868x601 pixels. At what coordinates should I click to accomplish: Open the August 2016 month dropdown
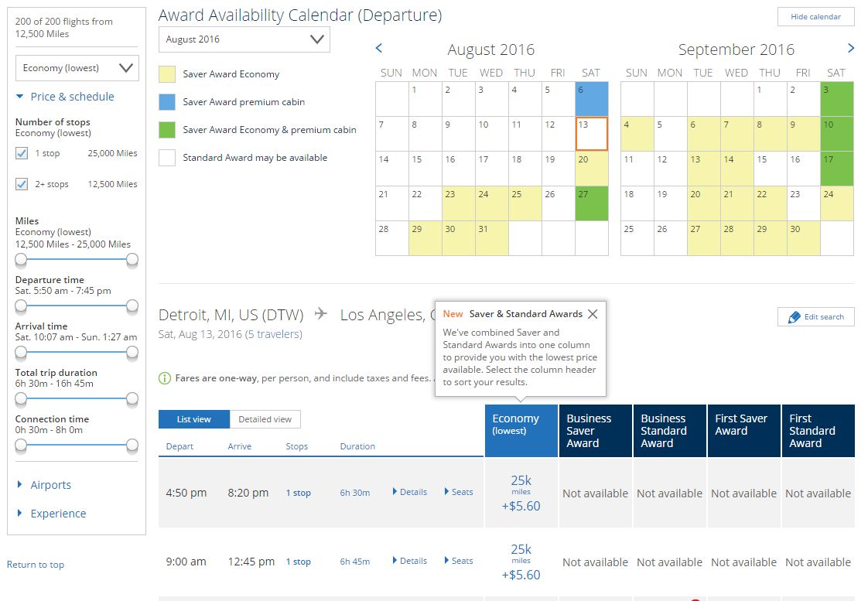pos(244,39)
